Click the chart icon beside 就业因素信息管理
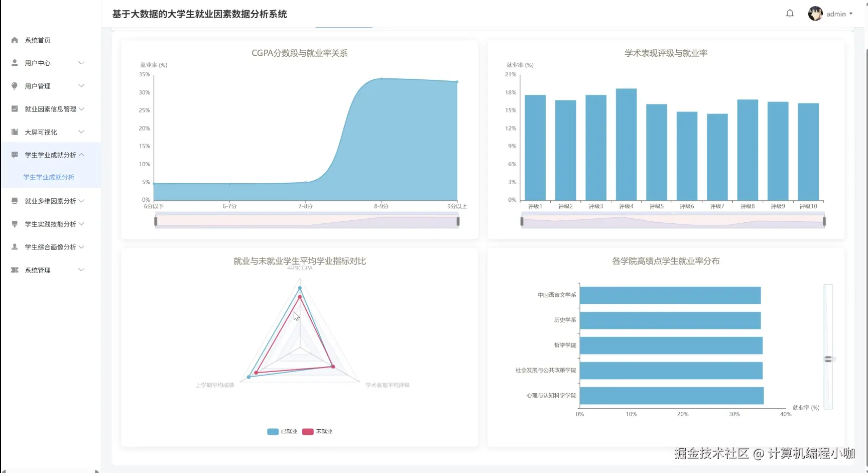This screenshot has height=473, width=868. (x=15, y=109)
